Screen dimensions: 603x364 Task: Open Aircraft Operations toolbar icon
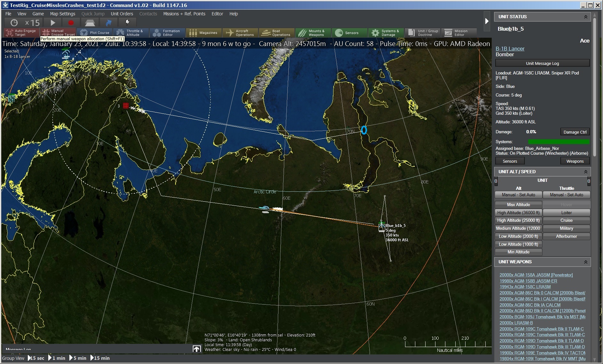point(240,33)
